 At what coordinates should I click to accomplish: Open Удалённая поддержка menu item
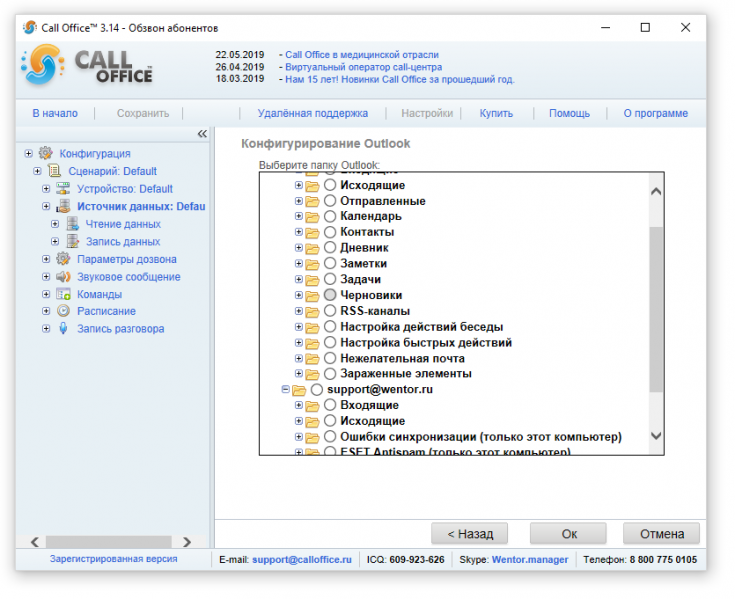[x=313, y=113]
